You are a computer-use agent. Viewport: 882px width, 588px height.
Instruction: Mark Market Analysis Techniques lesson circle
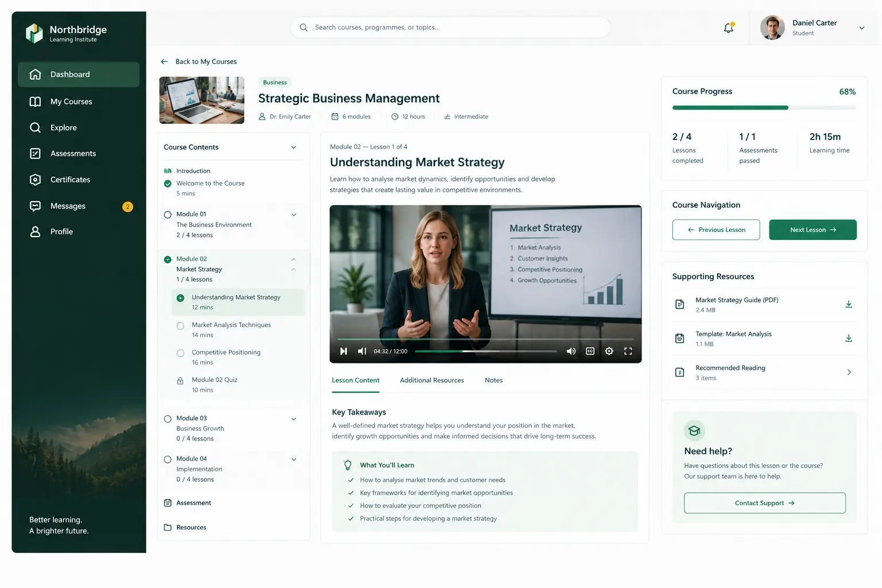(180, 326)
